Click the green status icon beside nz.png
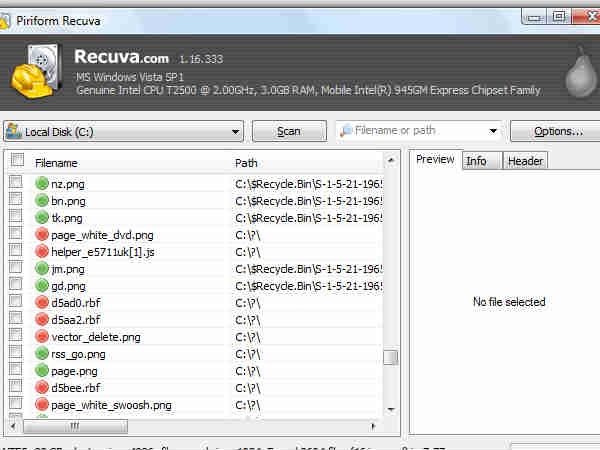Viewport: 600px width, 450px height. click(x=42, y=183)
